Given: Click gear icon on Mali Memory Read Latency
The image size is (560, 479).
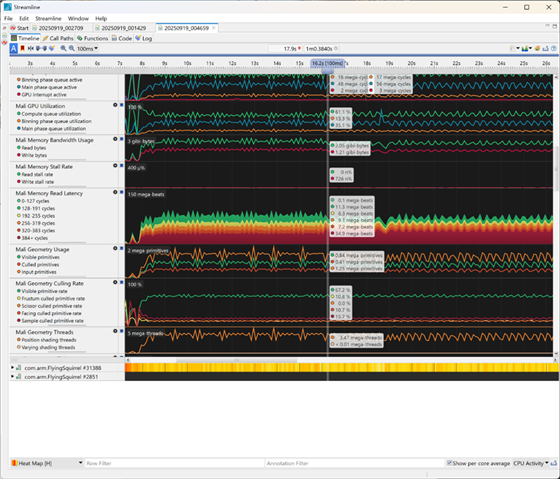Looking at the screenshot, I should [115, 192].
